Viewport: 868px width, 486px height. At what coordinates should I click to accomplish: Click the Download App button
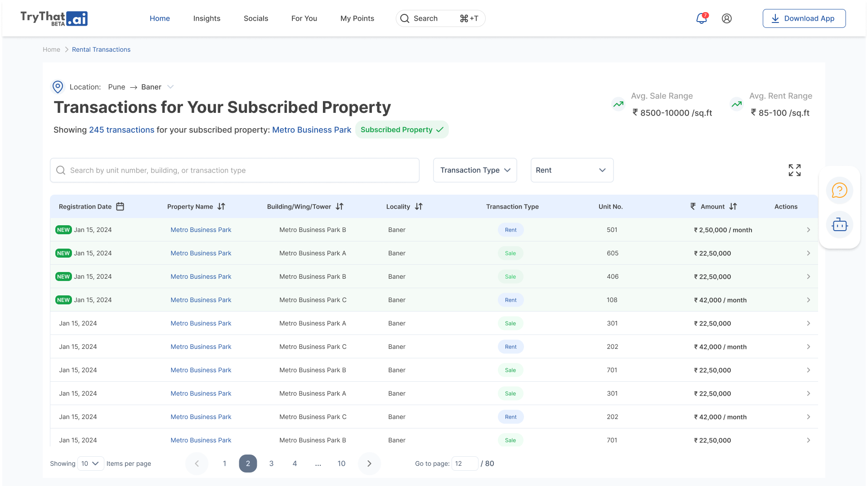click(x=804, y=18)
